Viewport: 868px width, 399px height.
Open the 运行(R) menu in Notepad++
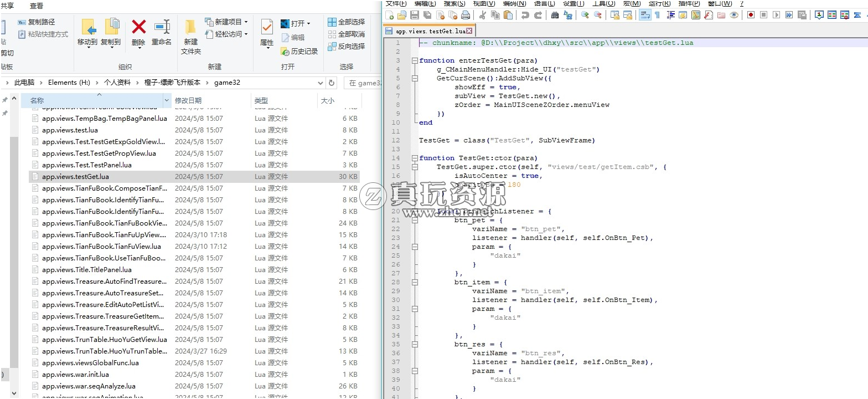[659, 3]
